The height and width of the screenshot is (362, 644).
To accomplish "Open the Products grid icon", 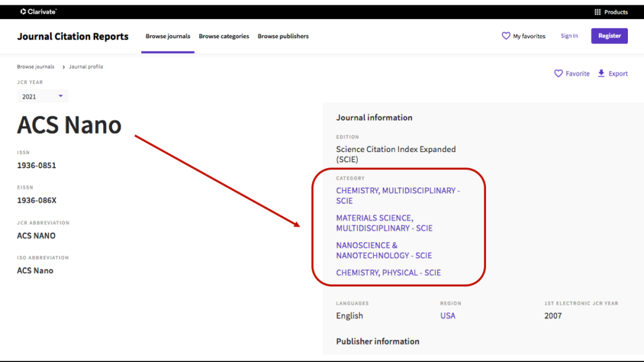I will click(x=597, y=12).
